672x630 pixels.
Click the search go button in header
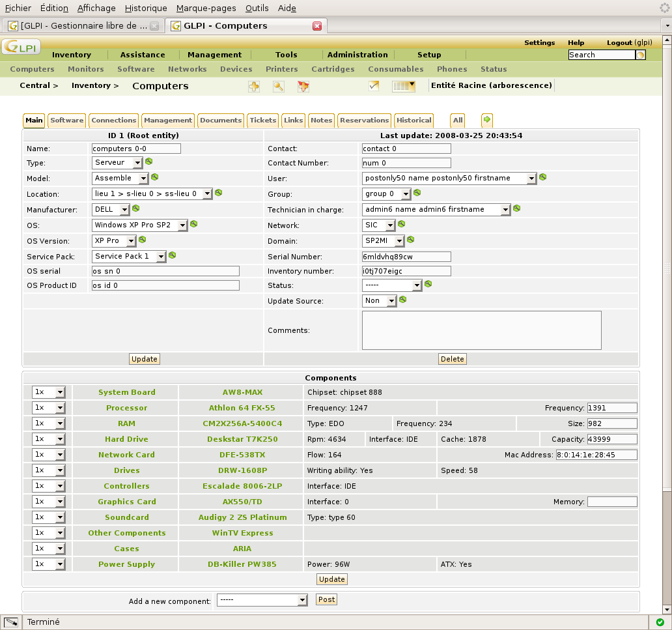tap(641, 55)
